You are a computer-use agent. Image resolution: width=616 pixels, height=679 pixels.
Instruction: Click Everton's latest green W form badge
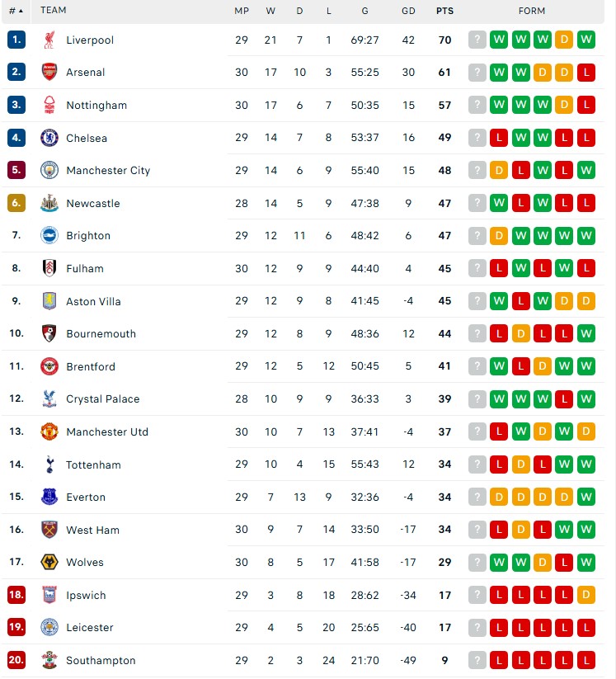click(x=586, y=497)
